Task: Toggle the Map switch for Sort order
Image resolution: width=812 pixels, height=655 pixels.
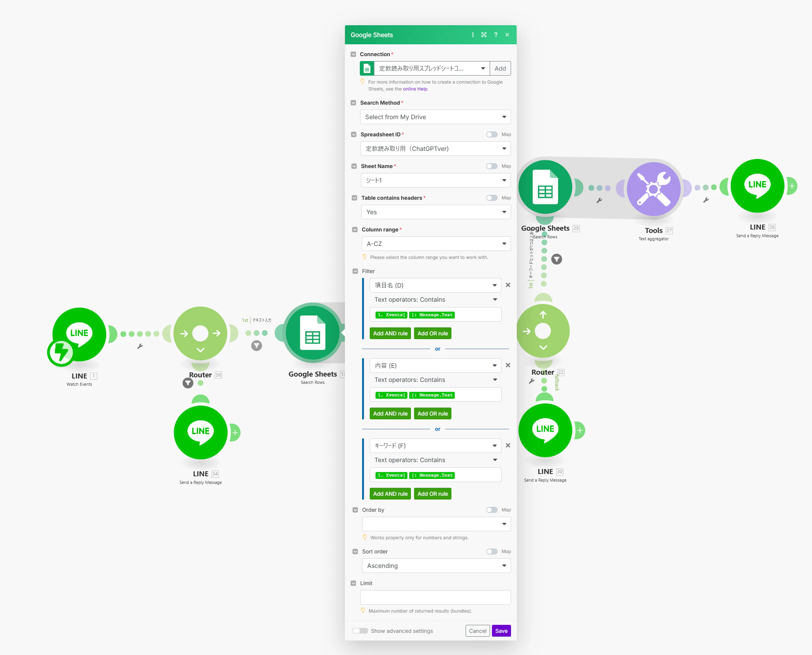Action: click(x=492, y=551)
